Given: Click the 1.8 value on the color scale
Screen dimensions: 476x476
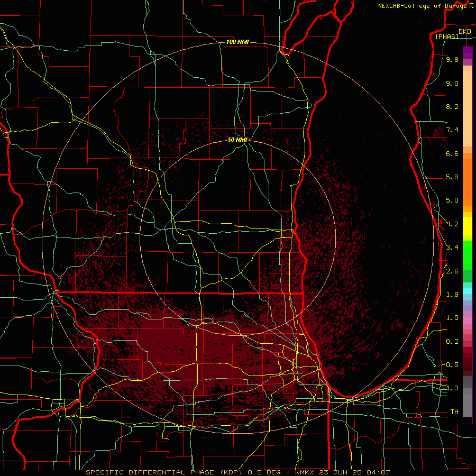Looking at the screenshot, I should tap(452, 295).
